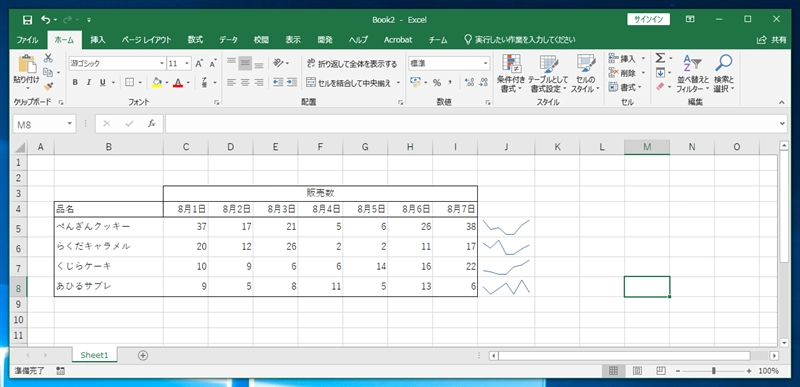Screen dimensions: 800x387
Task: Click the Font Color red A icon
Action: 178,82
